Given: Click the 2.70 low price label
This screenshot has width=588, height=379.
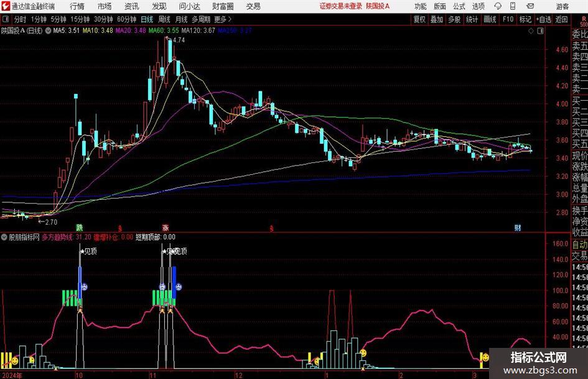Looking at the screenshot, I should coord(51,222).
